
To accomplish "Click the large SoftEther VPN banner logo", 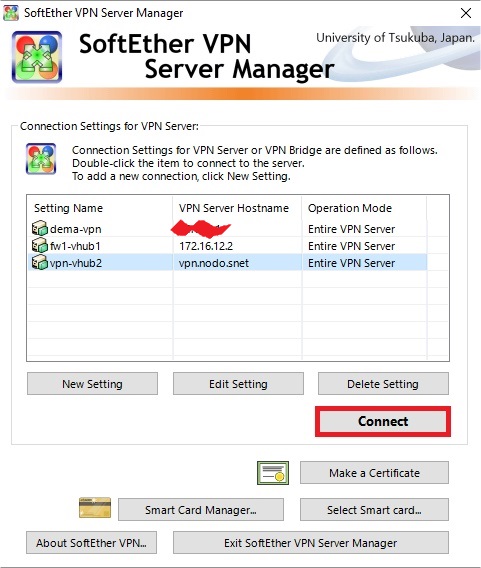I will pos(37,57).
